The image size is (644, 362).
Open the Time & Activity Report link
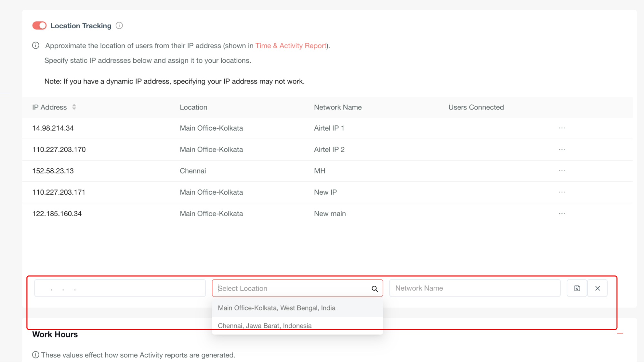click(x=291, y=46)
